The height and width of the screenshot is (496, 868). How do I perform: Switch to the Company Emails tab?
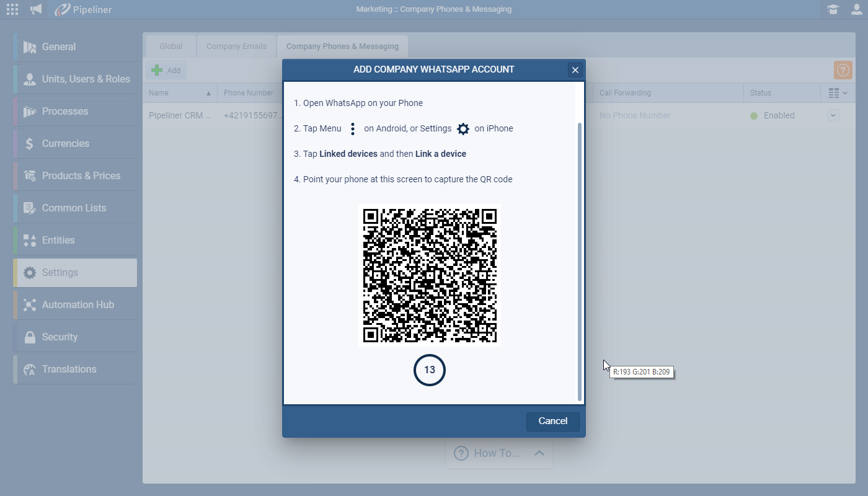236,46
